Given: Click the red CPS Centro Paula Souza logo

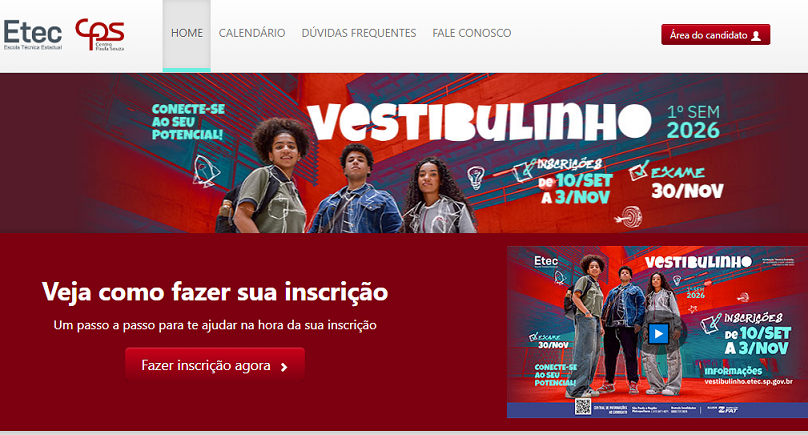Looking at the screenshot, I should point(100,35).
